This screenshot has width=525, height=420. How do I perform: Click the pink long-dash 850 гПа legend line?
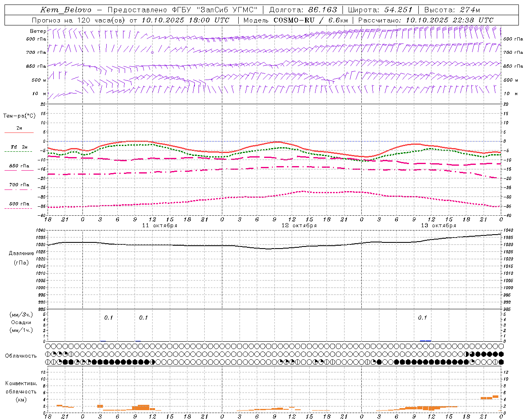(19, 171)
